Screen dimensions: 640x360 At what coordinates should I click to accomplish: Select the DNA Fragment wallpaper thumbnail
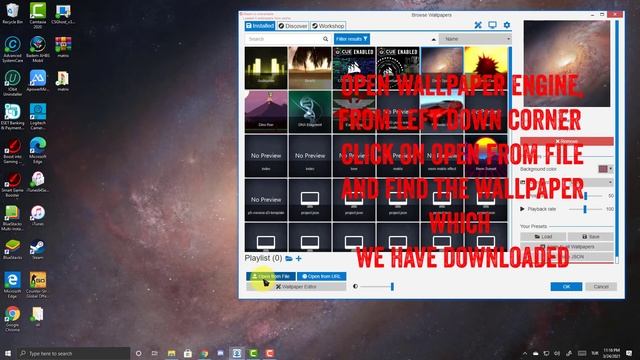[310, 112]
